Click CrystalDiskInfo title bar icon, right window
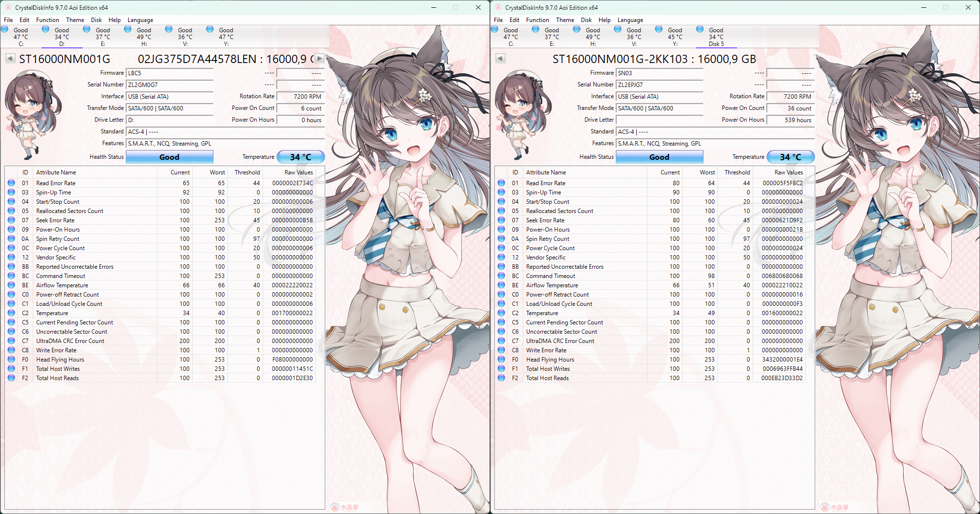This screenshot has width=980, height=514. coord(498,7)
